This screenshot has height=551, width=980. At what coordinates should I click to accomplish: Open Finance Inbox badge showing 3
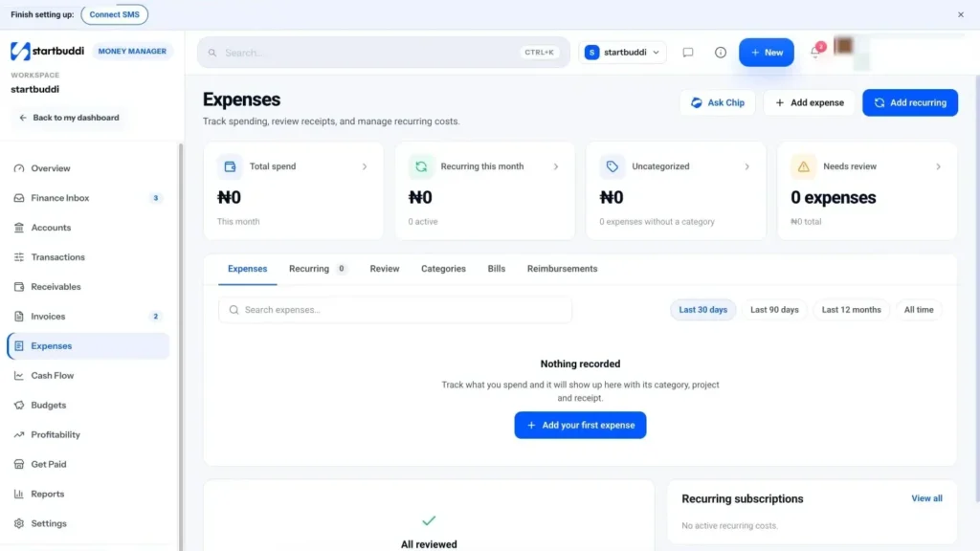156,198
